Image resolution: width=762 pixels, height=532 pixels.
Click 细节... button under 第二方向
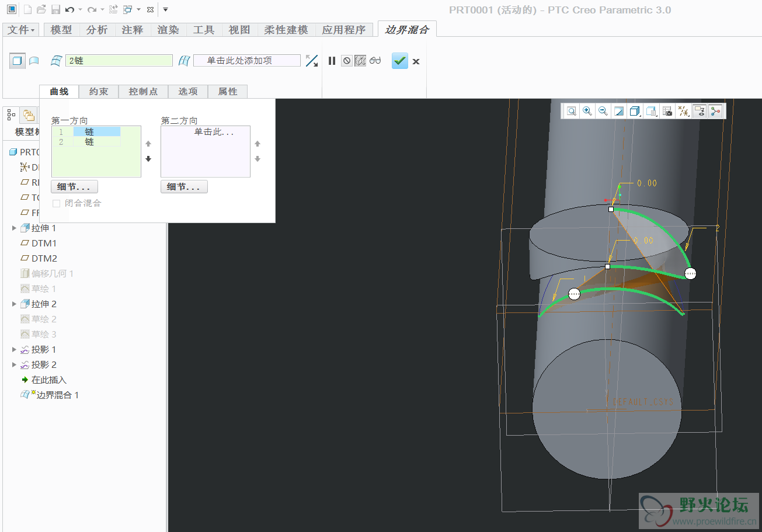[x=184, y=187]
